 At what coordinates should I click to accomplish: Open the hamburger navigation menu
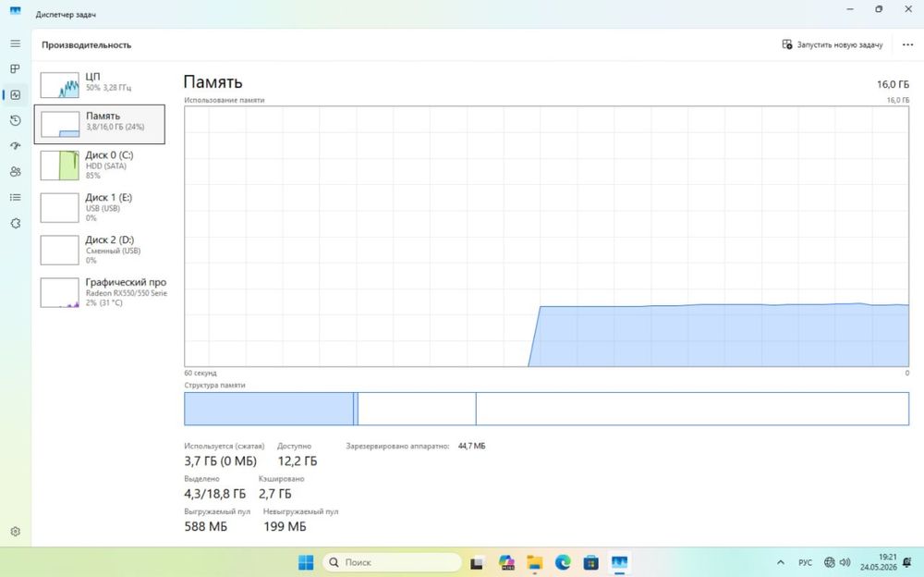click(16, 43)
